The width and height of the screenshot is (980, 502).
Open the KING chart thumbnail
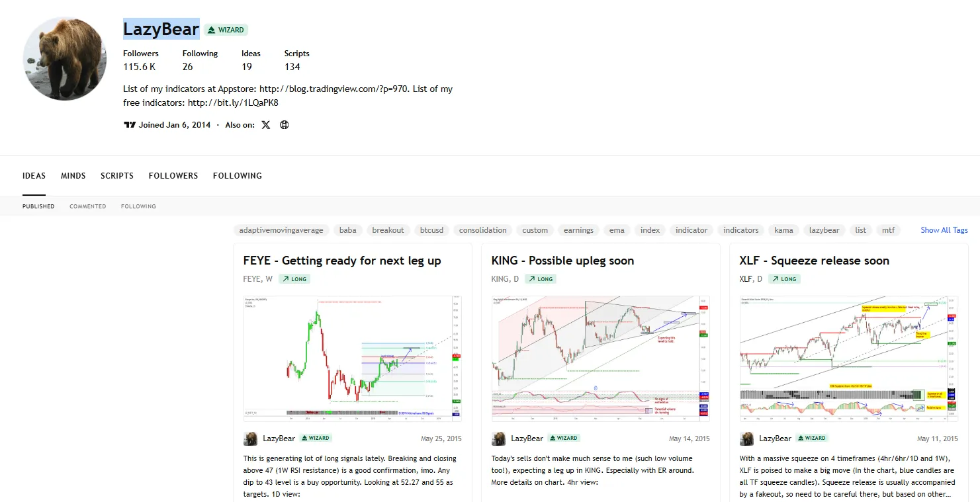pyautogui.click(x=601, y=358)
